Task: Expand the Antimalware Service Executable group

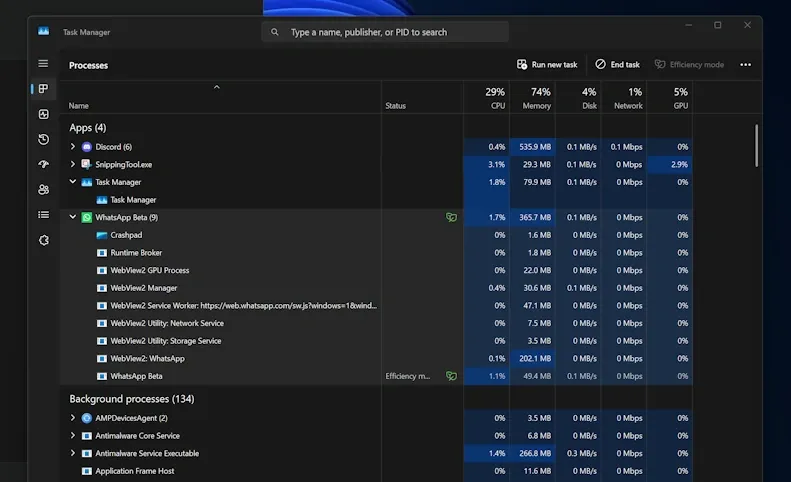Action: point(73,453)
